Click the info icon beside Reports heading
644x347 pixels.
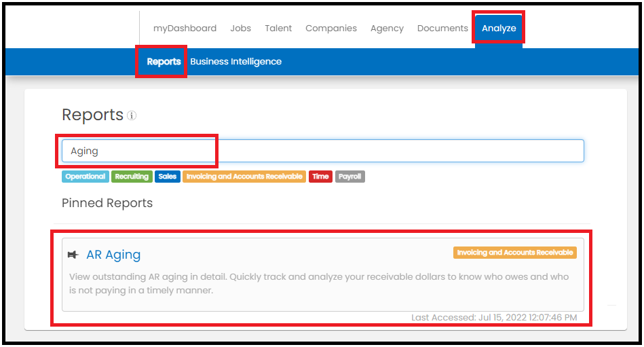click(132, 115)
